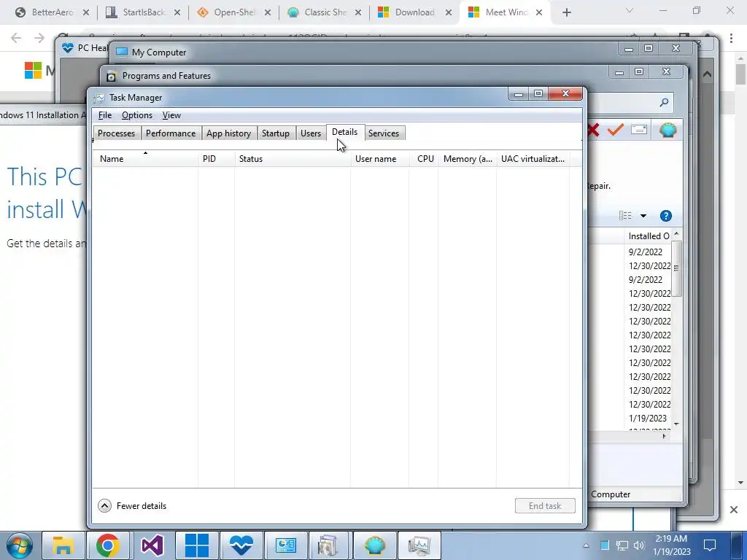747x560 pixels.
Task: Click the Programs and Features vertical scrollbar thumb
Action: point(676,268)
